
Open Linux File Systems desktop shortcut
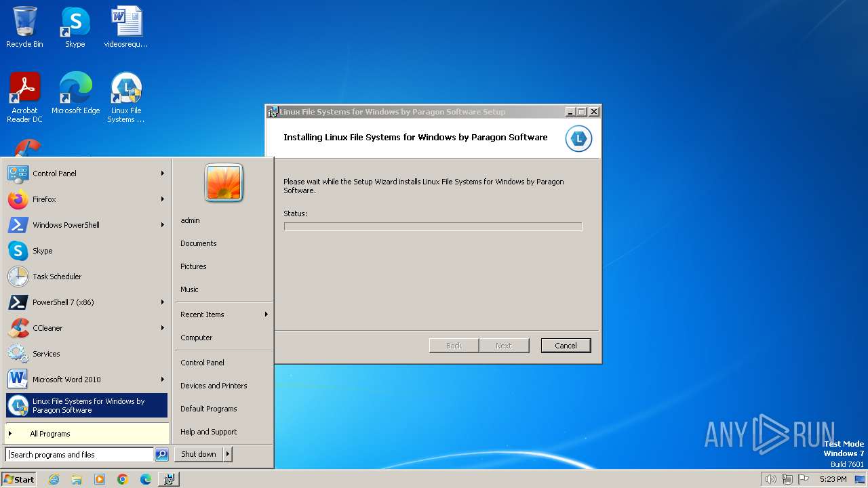coord(126,98)
